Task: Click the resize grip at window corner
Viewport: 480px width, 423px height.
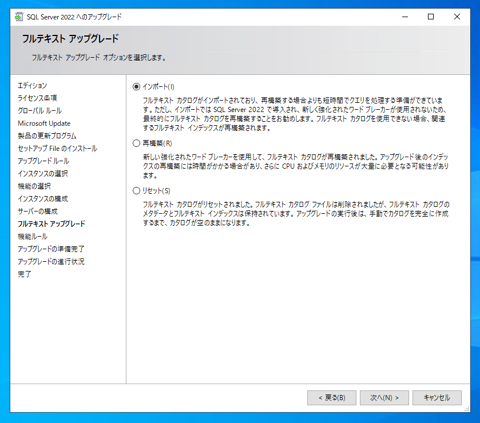Action: [467, 409]
